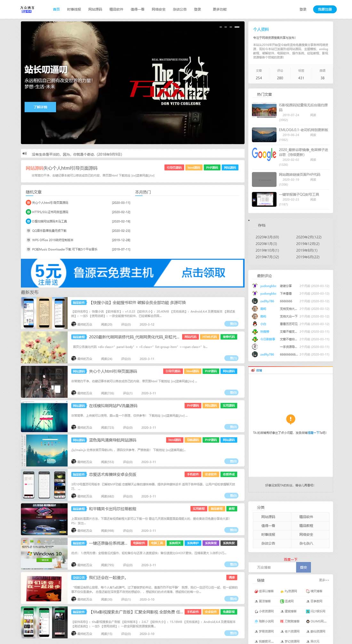
Task: Open the post title 我们还会在一起漫步。
Action: pyautogui.click(x=108, y=578)
